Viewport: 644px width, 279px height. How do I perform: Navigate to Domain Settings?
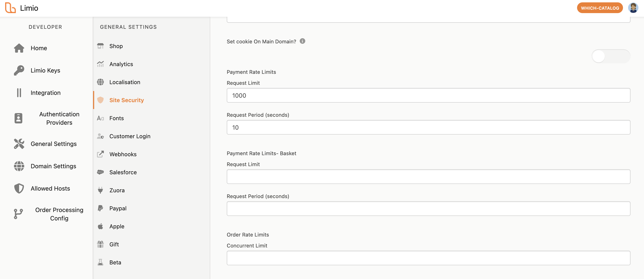[x=53, y=166]
